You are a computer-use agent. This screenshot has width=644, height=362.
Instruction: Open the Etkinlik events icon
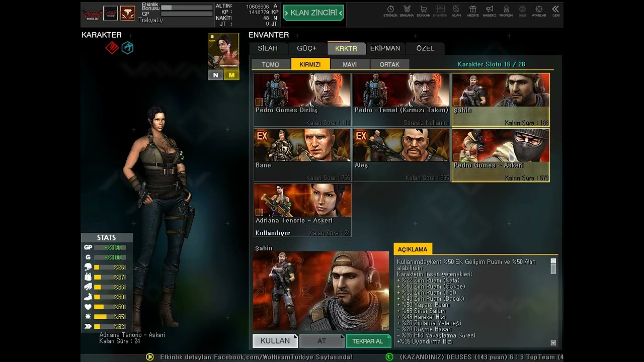click(390, 11)
